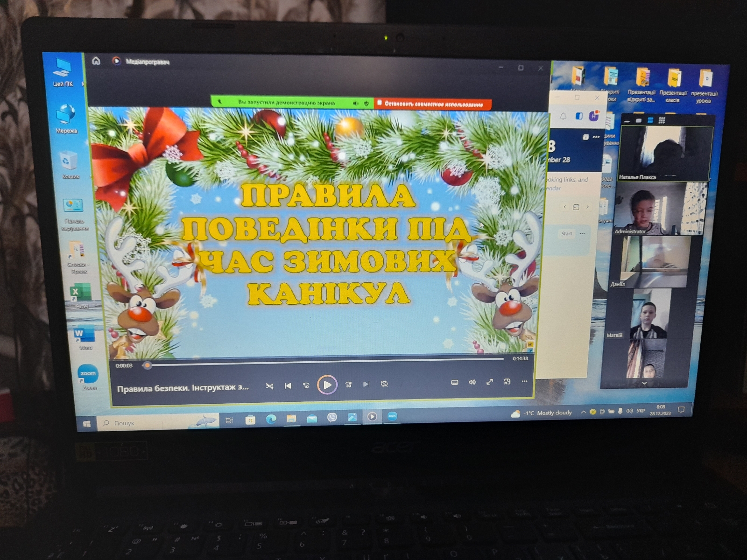Open the презентації уроків desktop folder
747x560 pixels.
pyautogui.click(x=704, y=86)
